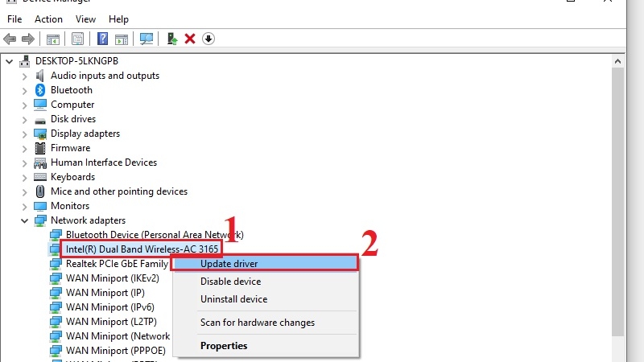
Task: Show or hide the console tree icon
Action: coord(53,39)
